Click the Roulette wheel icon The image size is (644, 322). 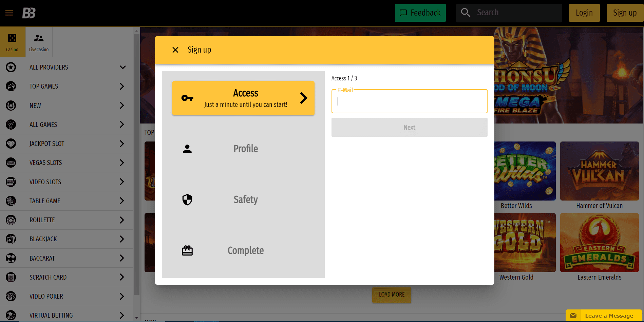(11, 220)
